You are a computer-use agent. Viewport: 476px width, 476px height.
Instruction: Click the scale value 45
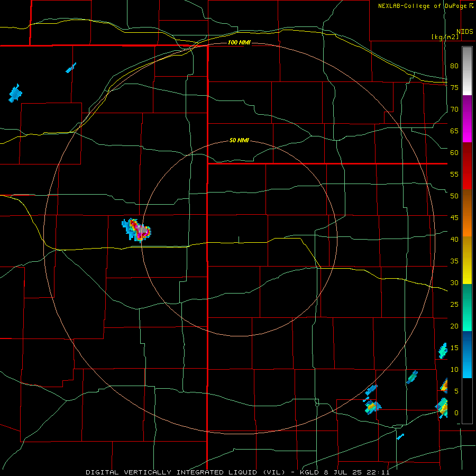click(x=454, y=218)
